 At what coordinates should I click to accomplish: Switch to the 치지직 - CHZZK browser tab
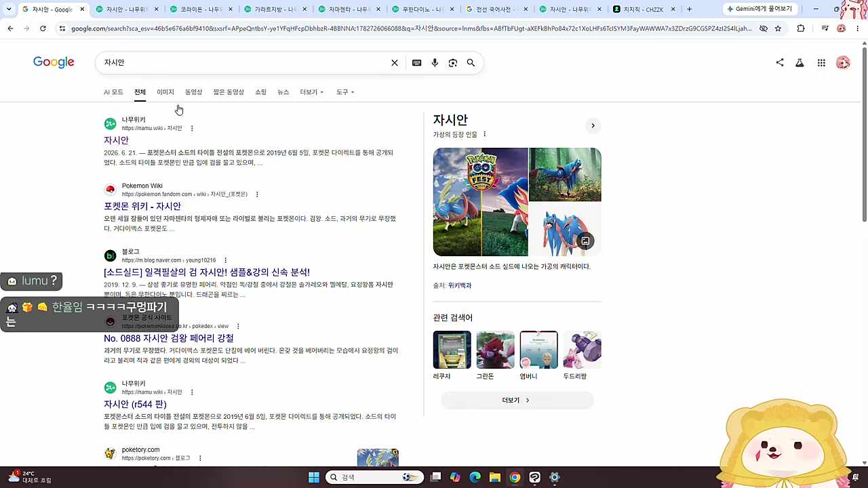tap(644, 9)
